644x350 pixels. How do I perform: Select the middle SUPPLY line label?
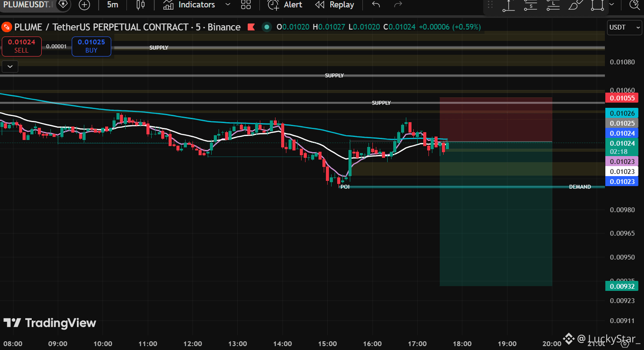click(334, 76)
